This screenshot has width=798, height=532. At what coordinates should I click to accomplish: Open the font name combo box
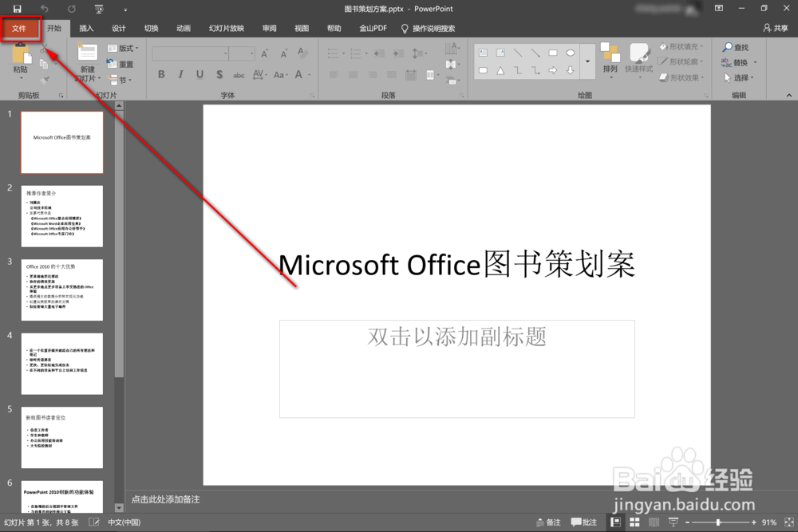click(190, 53)
